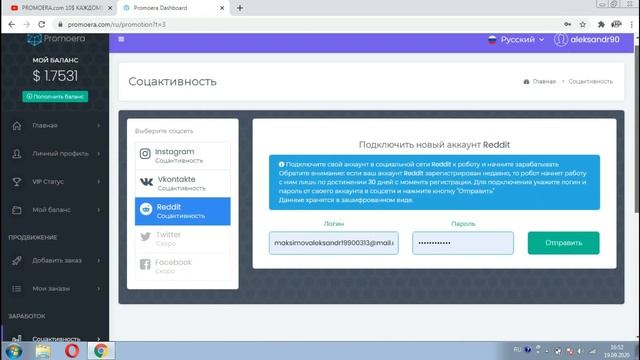Click the hamburger menu icon in purple header
Viewport: 640px width, 360px height.
coord(121,39)
